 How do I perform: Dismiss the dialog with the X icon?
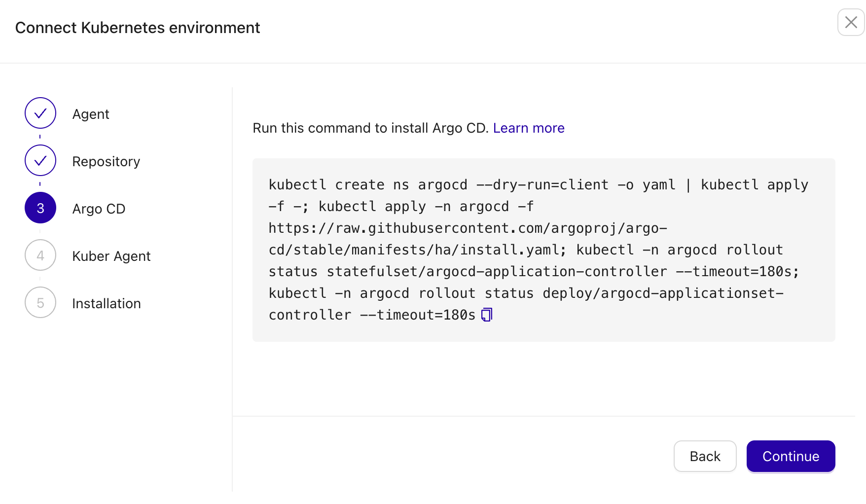coord(850,22)
